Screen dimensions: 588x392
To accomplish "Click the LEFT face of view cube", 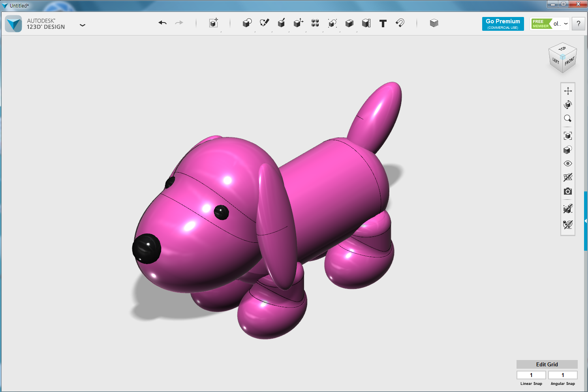I will point(556,60).
